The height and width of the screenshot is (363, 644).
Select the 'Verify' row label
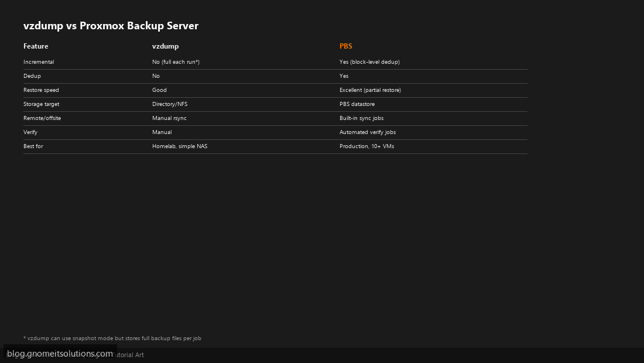[30, 132]
